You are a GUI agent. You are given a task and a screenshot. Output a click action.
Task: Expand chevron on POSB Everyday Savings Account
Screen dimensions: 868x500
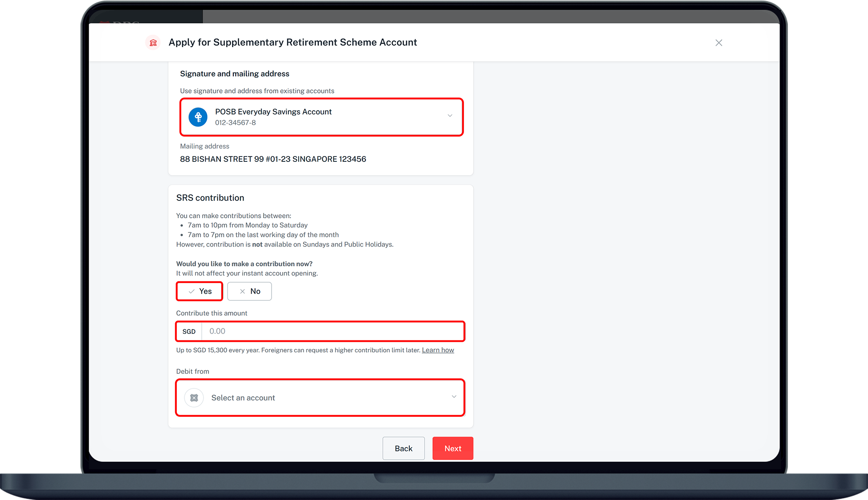(450, 116)
